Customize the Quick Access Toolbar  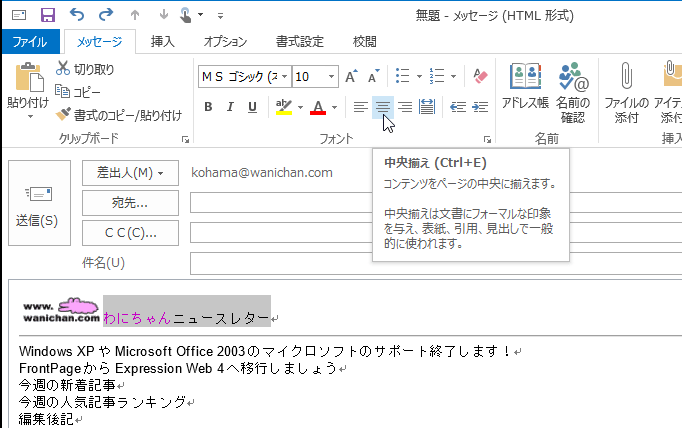[221, 16]
